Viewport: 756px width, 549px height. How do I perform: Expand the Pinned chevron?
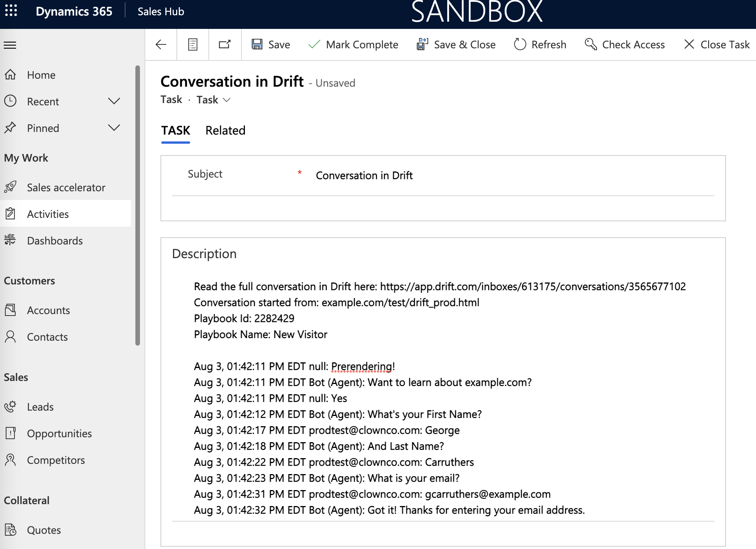114,128
